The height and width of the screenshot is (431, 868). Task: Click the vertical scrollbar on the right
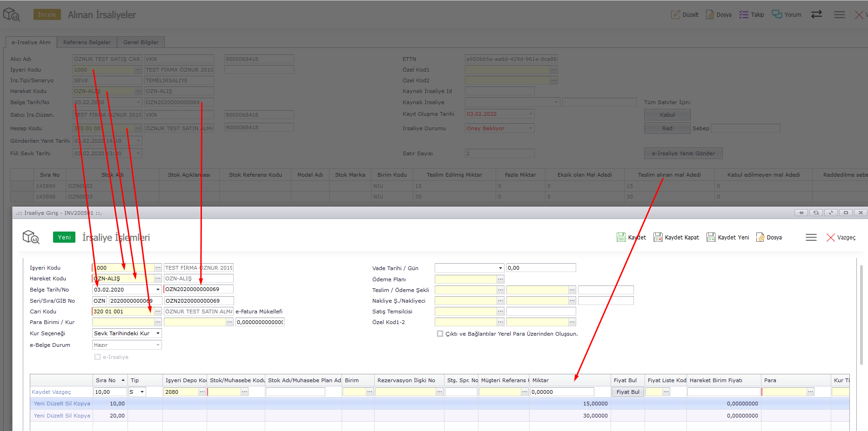(x=861, y=316)
